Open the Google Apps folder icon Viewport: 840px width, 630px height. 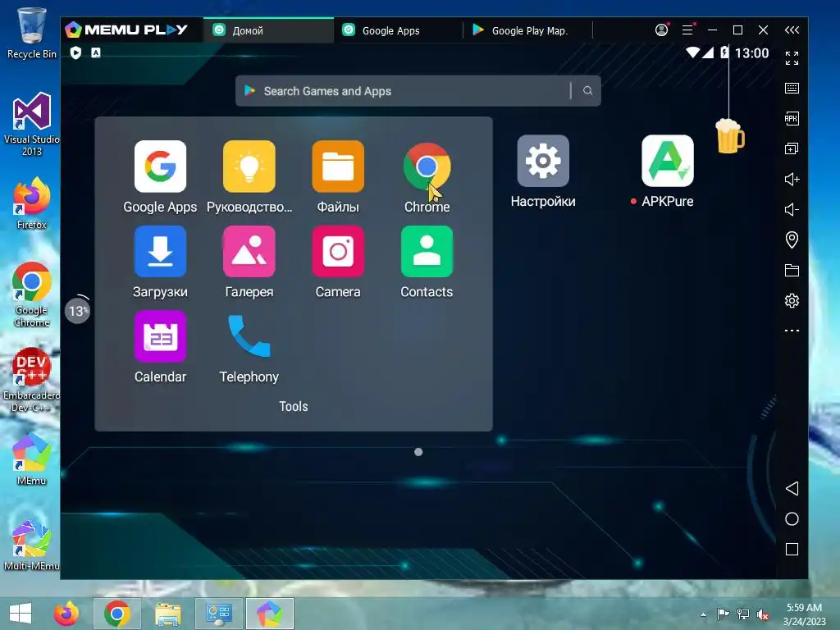pos(160,166)
